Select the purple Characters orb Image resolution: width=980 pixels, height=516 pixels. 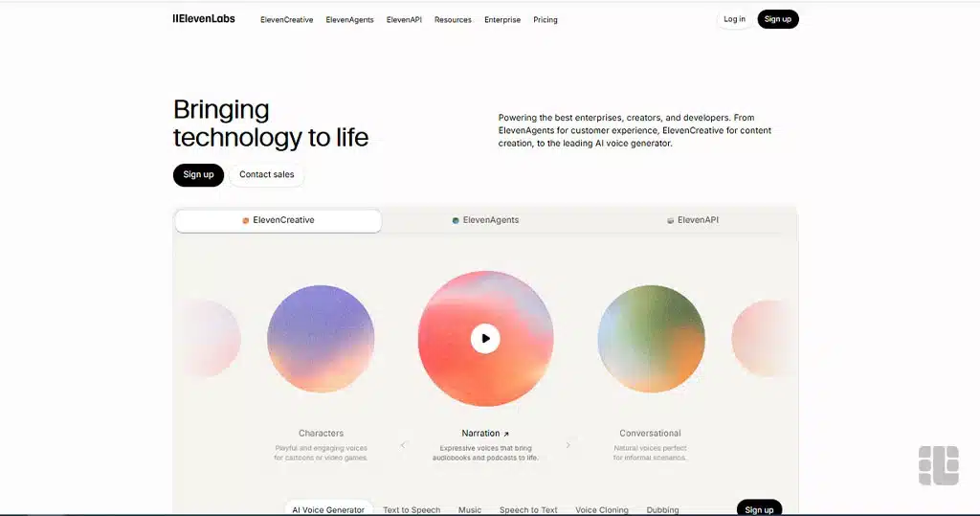[321, 338]
